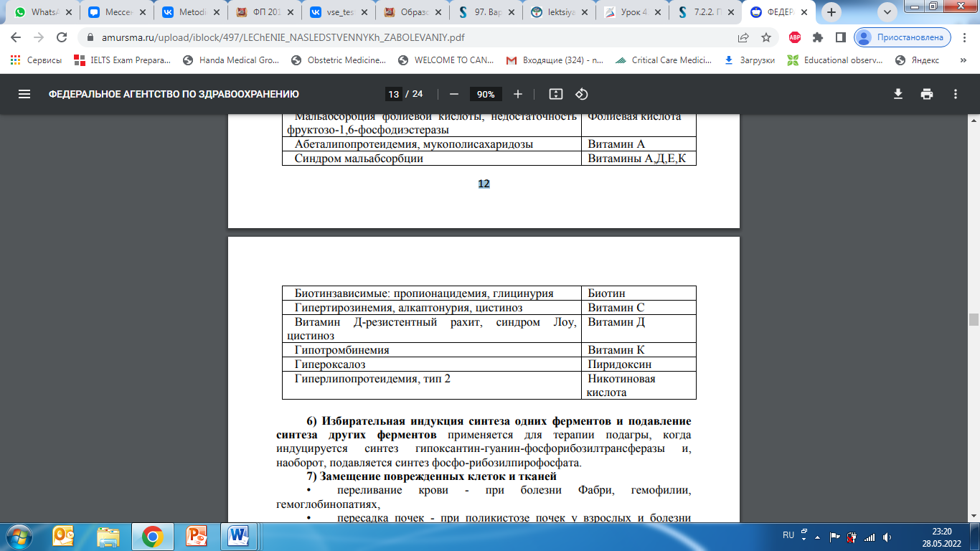Print the PDF document
This screenshot has width=980, height=551.
(x=927, y=94)
